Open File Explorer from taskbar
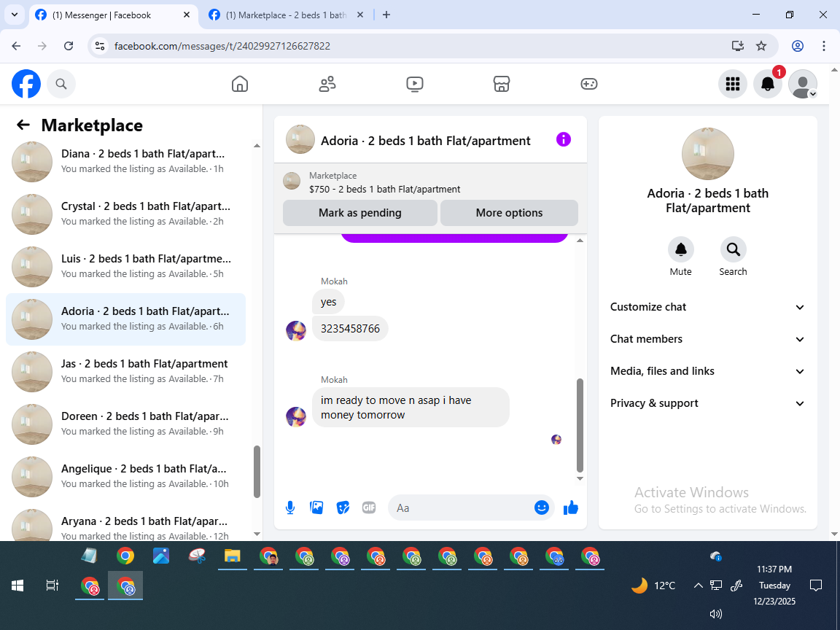840x630 pixels. pos(232,556)
